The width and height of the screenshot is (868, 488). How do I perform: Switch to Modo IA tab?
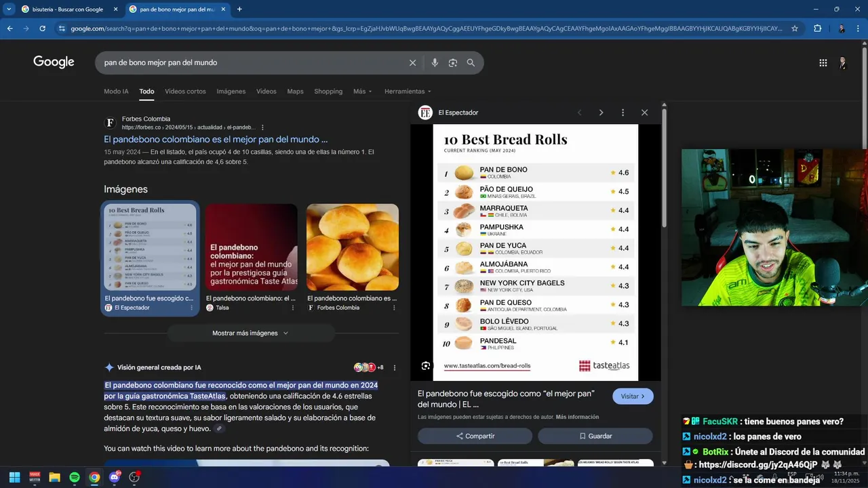tap(116, 91)
